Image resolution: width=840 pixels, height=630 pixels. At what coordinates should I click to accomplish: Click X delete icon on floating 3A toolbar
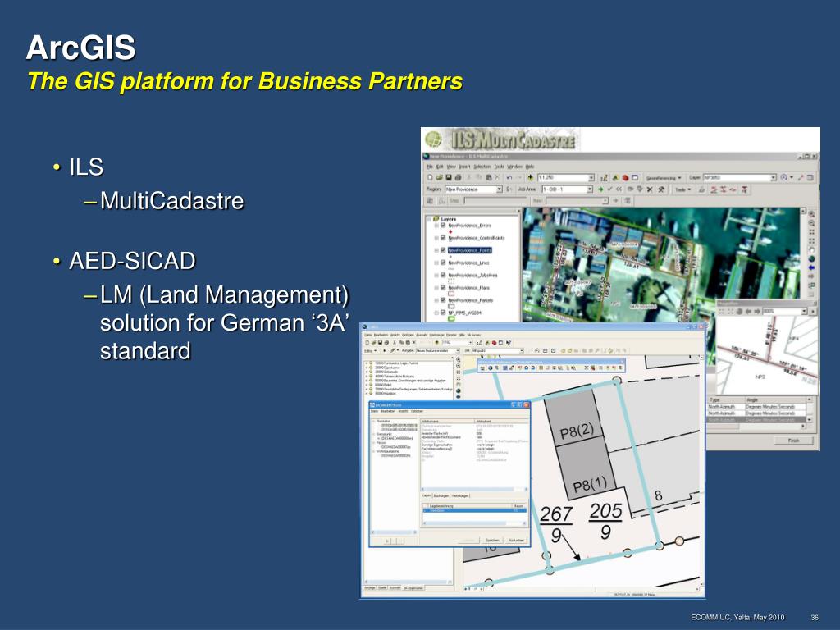586,368
